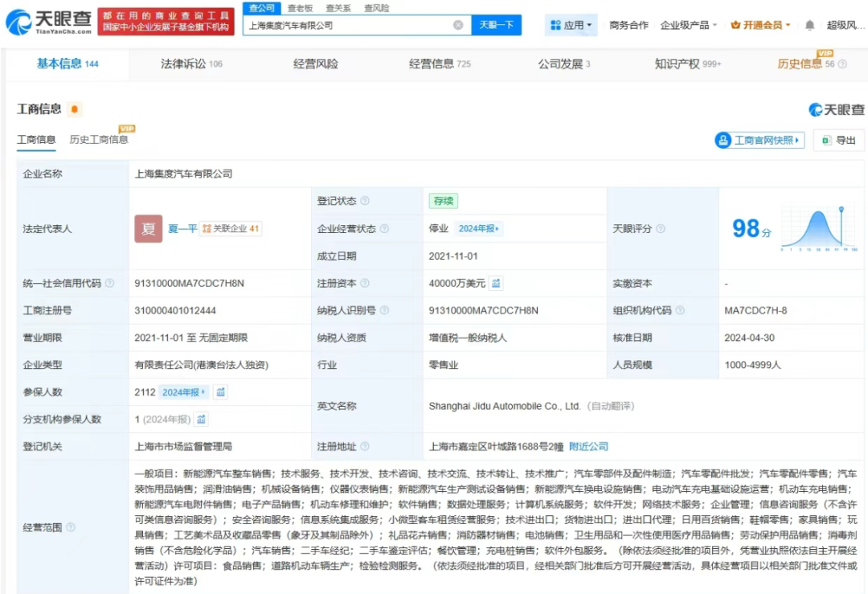
Task: Switch to the 查老板 search tab
Action: pos(300,8)
